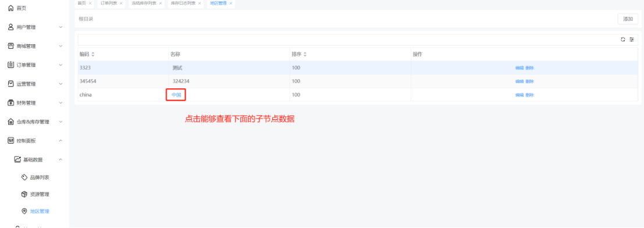The width and height of the screenshot is (644, 228).
Task: Click the tag icon beside 品牌列表
Action: [x=24, y=177]
